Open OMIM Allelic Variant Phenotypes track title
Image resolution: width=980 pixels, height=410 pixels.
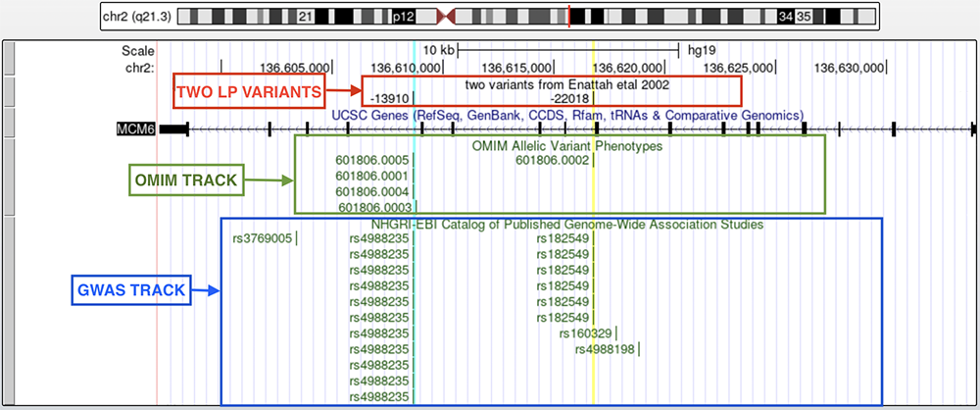coord(563,146)
